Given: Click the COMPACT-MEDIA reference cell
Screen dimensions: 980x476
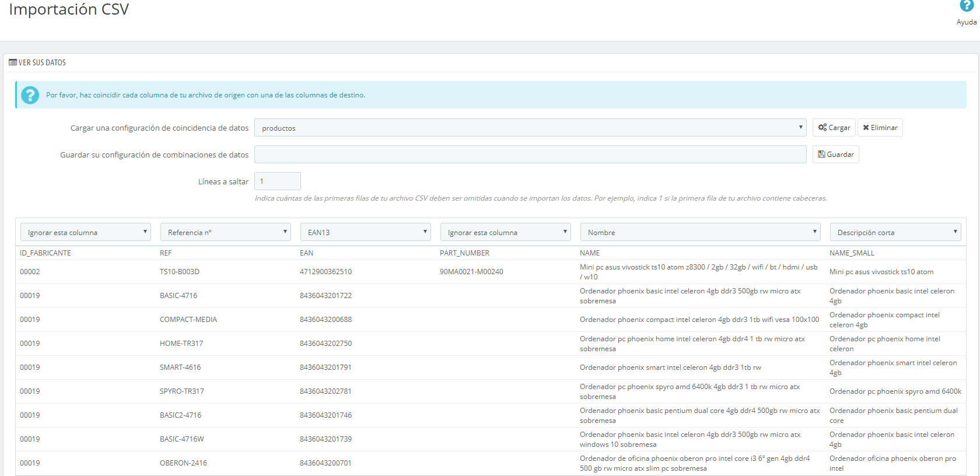Looking at the screenshot, I should (188, 320).
